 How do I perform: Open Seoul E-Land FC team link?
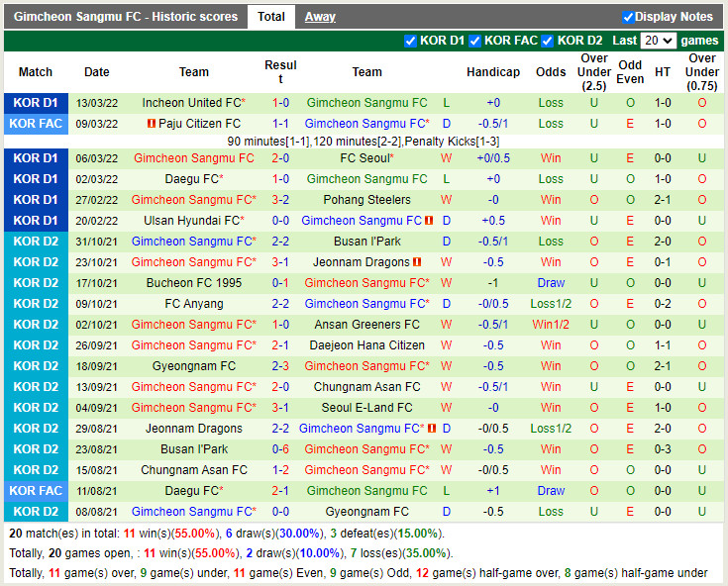click(366, 408)
